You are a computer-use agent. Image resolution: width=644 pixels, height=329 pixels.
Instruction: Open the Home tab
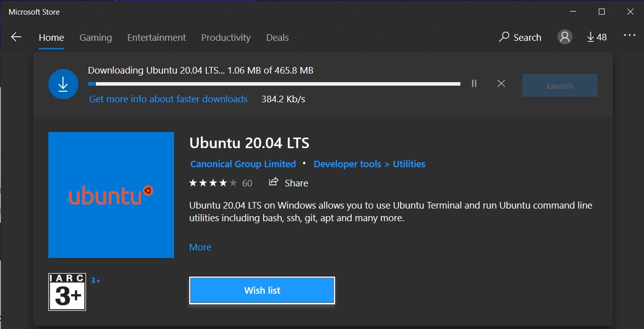pos(51,38)
